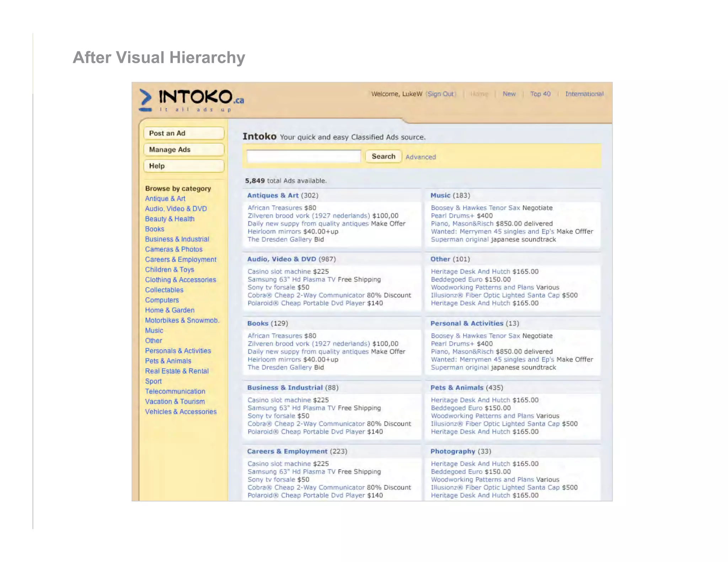
Task: Open Superman original ad under Personal & Activities
Action: [x=460, y=367]
